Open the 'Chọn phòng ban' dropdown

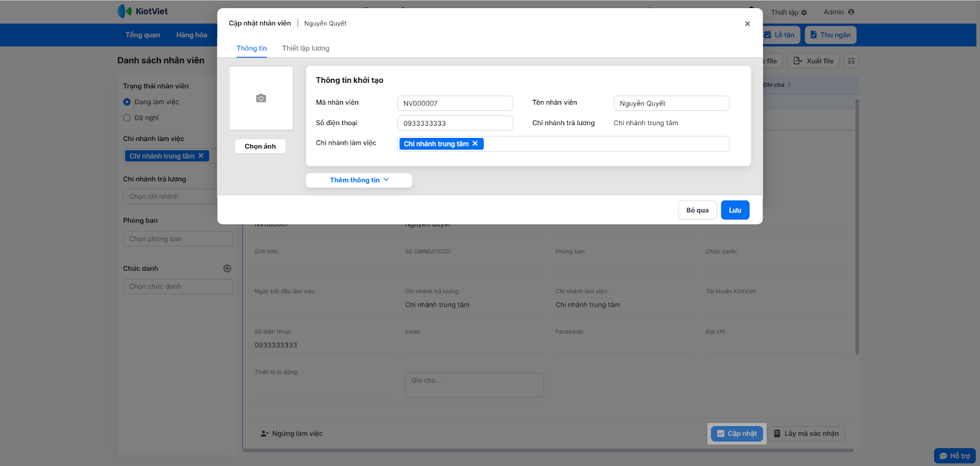(x=178, y=239)
